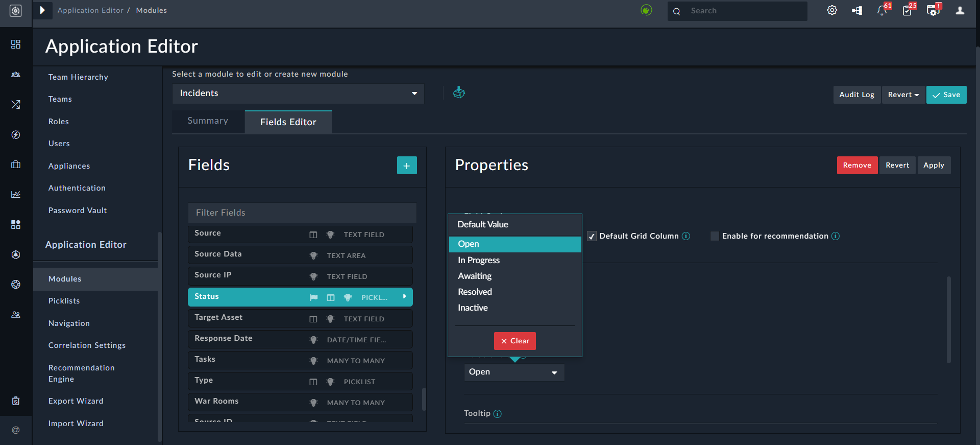Open pending tasks icon with 25 badge
Viewport: 980px width, 445px height.
(907, 10)
